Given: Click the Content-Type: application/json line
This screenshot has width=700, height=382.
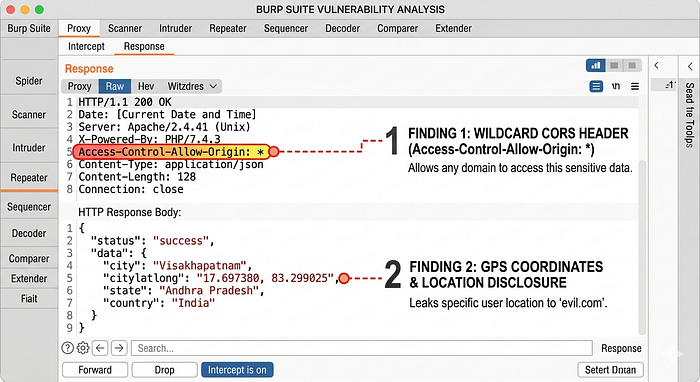Looking at the screenshot, I should click(171, 164).
